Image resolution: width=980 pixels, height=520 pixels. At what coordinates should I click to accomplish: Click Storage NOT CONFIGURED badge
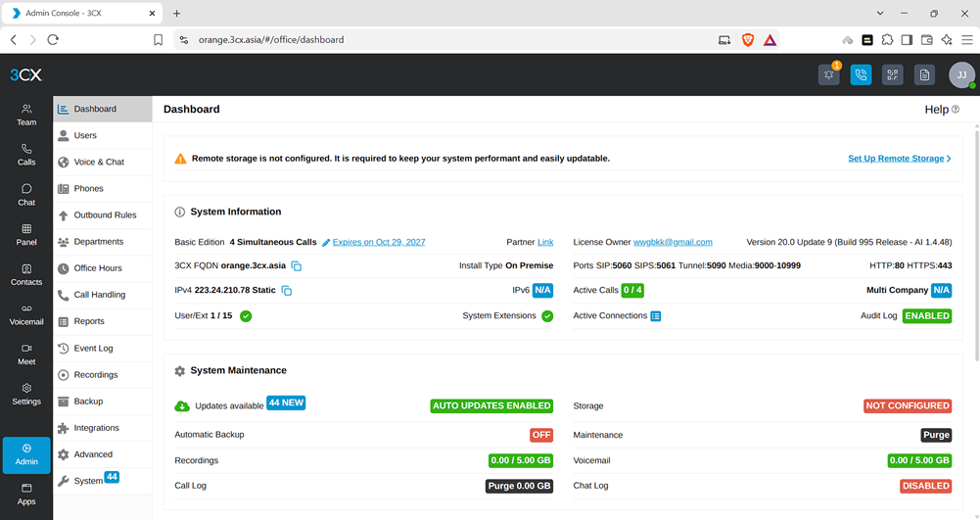click(x=908, y=406)
